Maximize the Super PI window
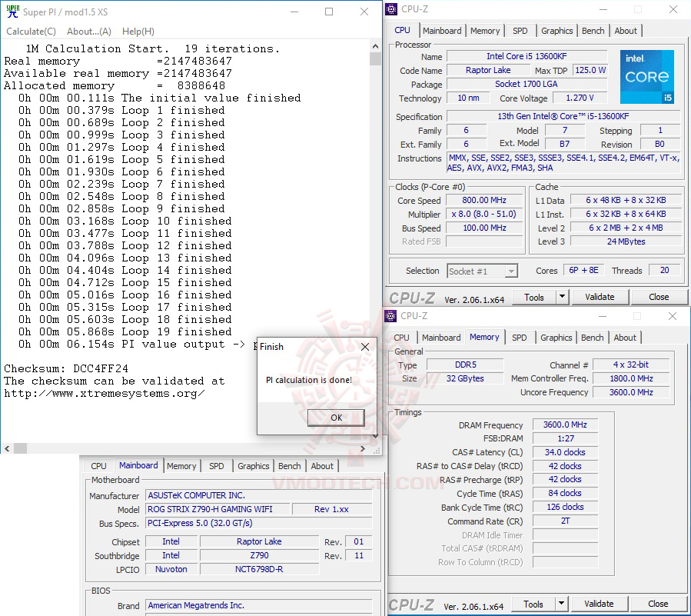This screenshot has width=691, height=616. coord(329,12)
